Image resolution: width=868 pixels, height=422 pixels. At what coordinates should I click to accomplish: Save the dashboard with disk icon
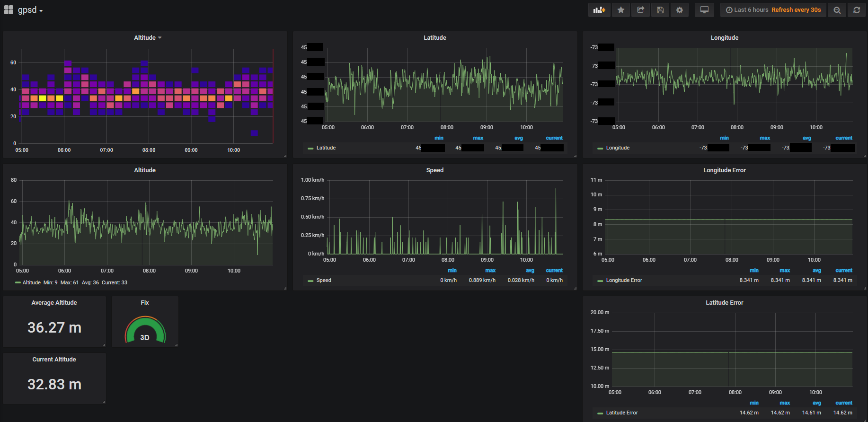[660, 10]
